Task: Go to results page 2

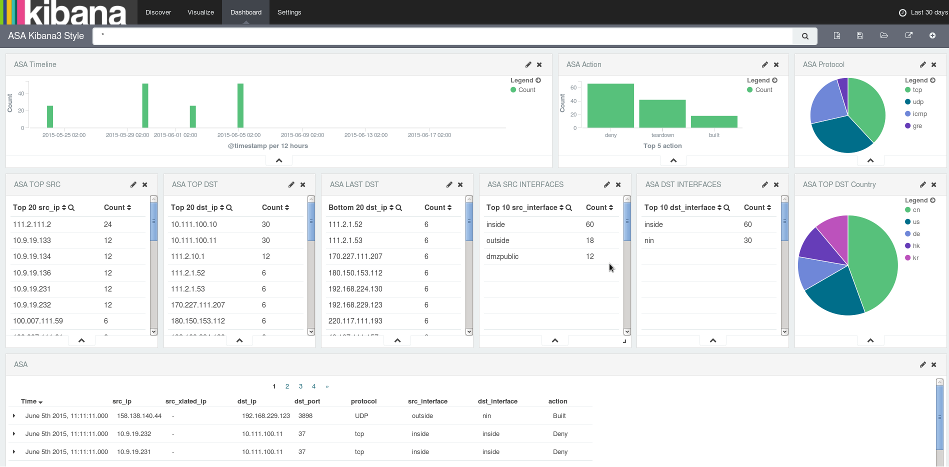Action: (287, 387)
